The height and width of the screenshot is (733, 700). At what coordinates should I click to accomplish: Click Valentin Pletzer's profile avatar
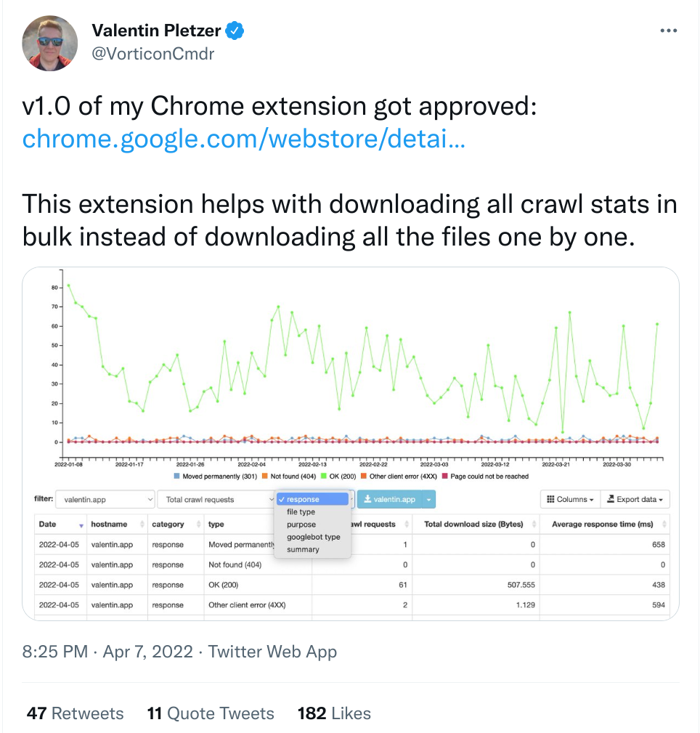coord(50,43)
